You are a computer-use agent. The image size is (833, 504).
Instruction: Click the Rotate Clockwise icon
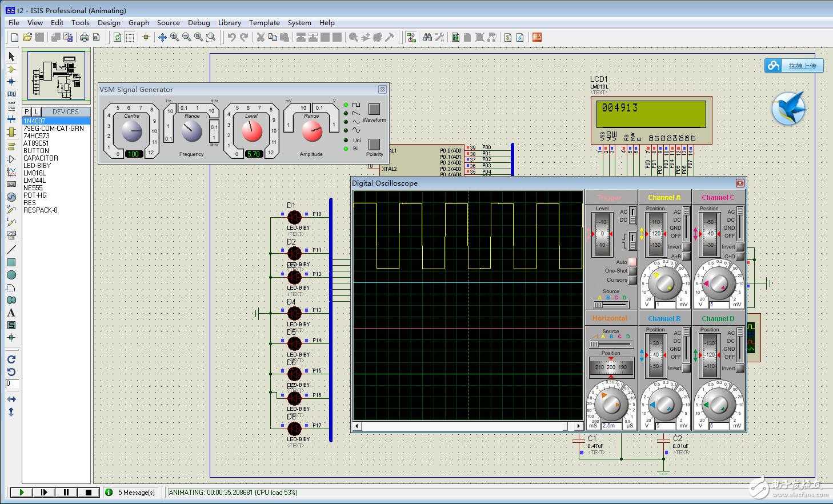(11, 359)
